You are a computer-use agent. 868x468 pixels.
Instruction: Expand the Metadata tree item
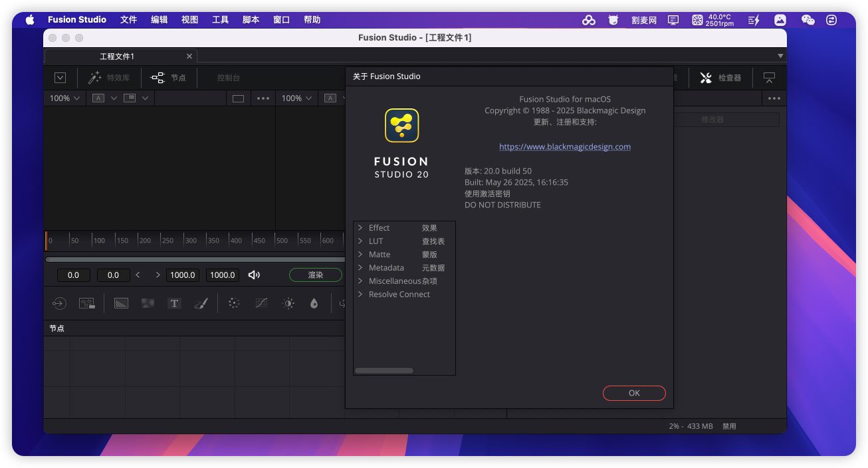(x=360, y=268)
